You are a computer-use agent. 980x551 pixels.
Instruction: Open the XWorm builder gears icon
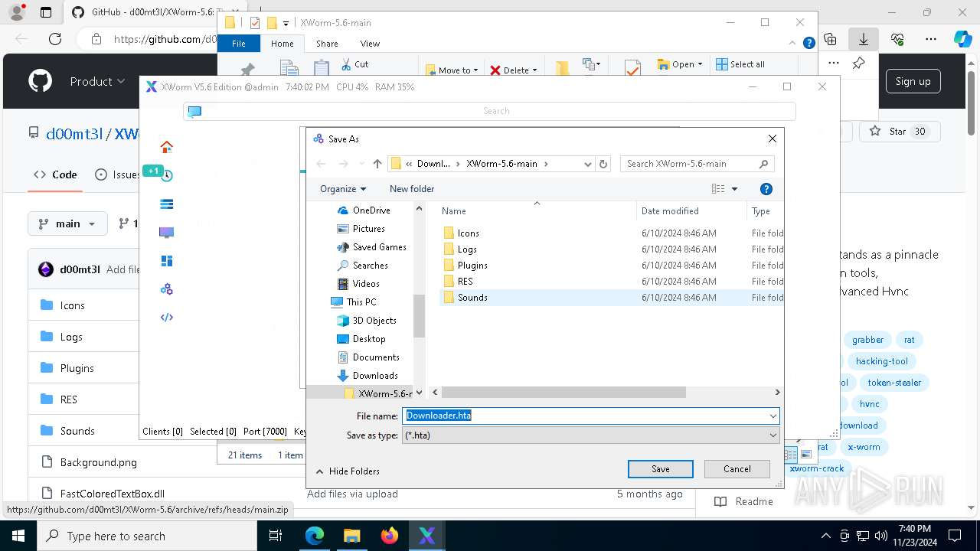pyautogui.click(x=166, y=289)
